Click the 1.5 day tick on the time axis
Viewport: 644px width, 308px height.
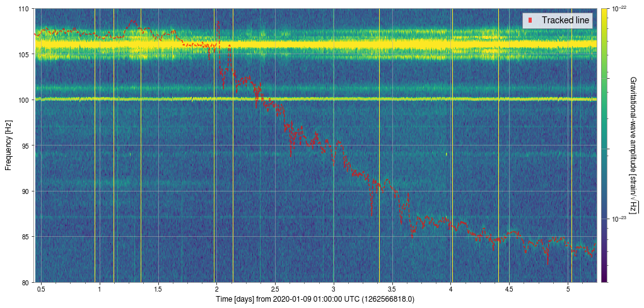tap(158, 289)
